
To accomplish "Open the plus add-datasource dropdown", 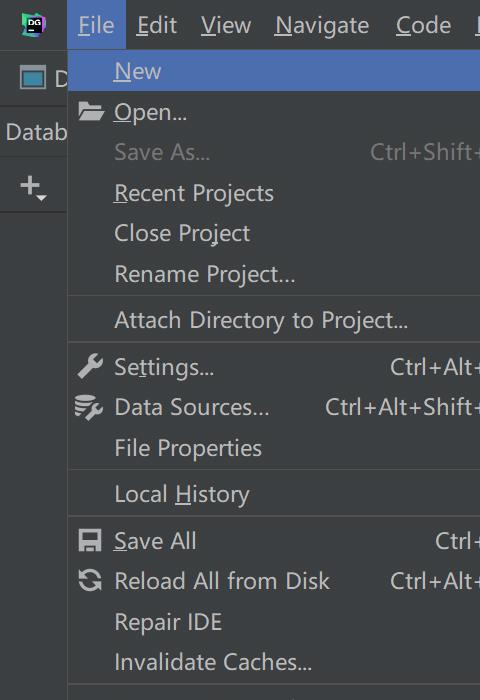I will tap(33, 188).
